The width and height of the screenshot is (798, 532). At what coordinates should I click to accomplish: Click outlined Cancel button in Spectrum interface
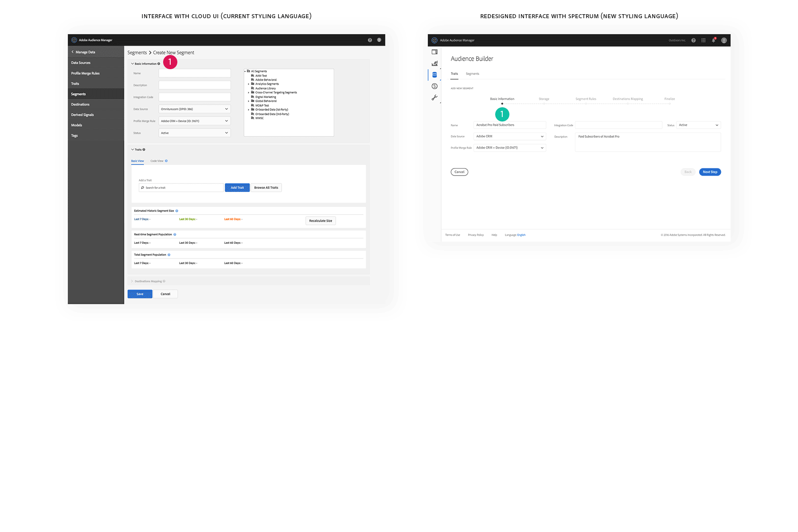(459, 172)
